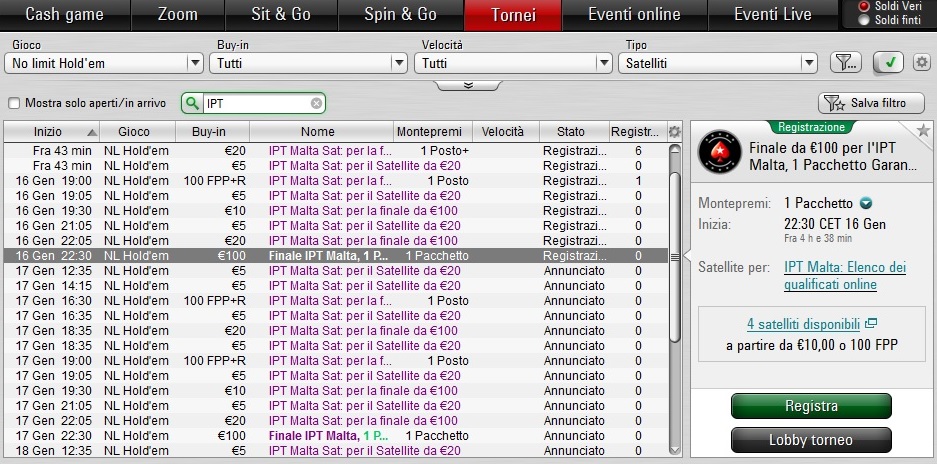Screen dimensions: 937x464
Task: Select the 17 Gen 12:35 €5 row
Action: [x=336, y=270]
